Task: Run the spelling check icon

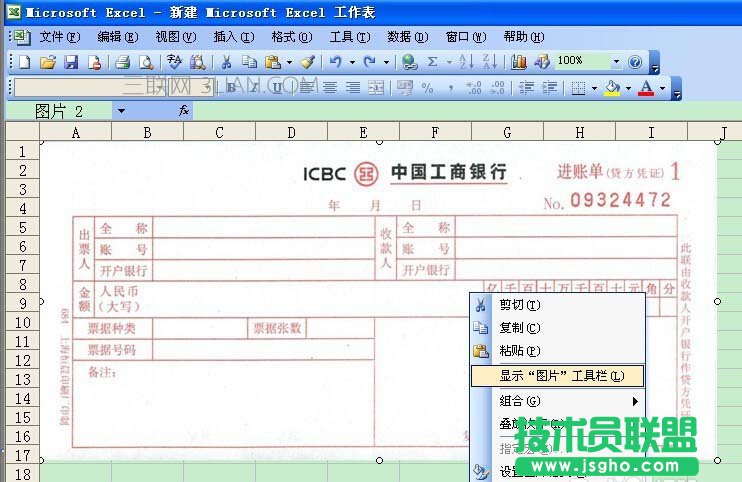Action: 174,62
